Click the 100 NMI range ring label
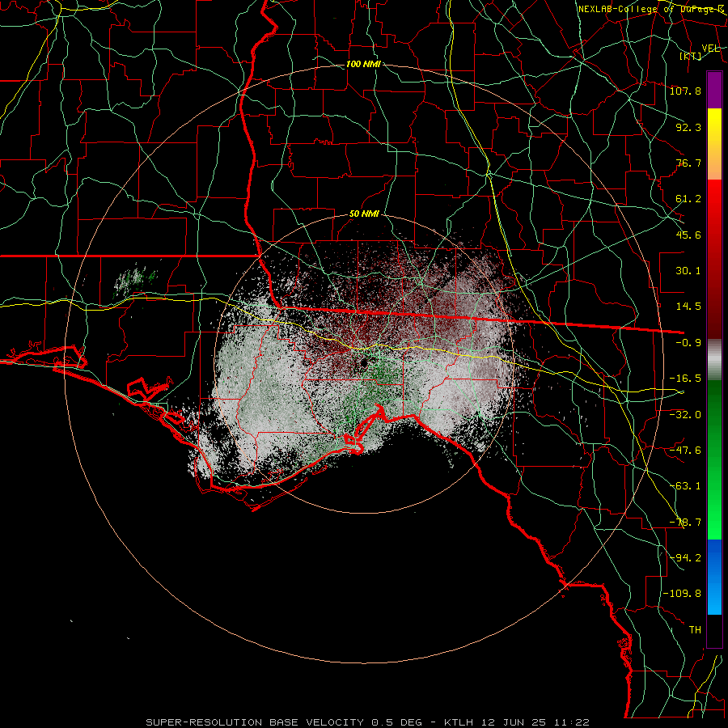This screenshot has height=728, width=728. tap(363, 64)
